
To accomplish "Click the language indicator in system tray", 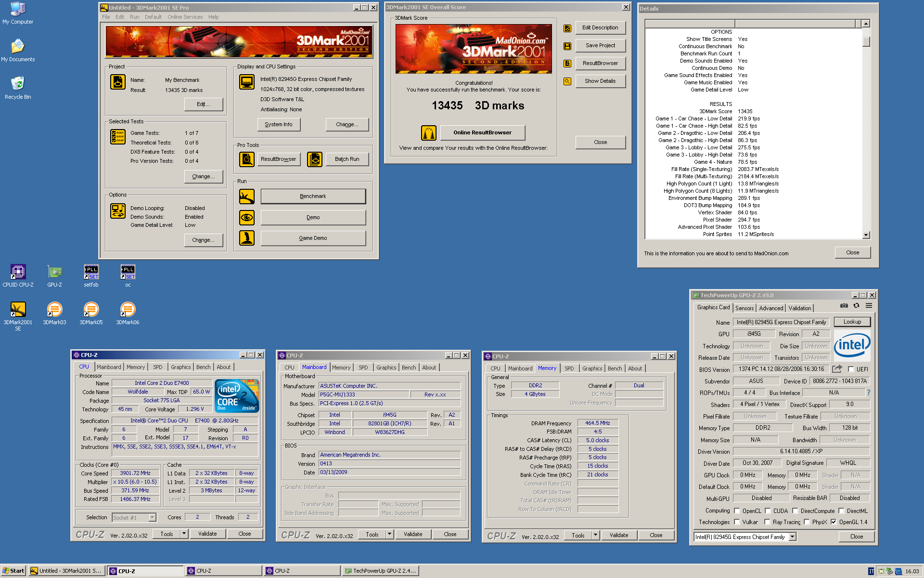I will [871, 571].
